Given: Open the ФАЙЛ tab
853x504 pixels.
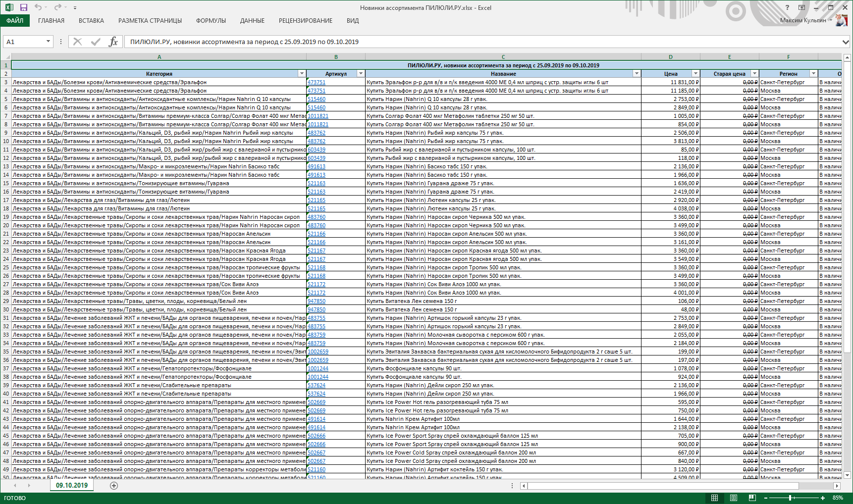Looking at the screenshot, I should [x=15, y=20].
